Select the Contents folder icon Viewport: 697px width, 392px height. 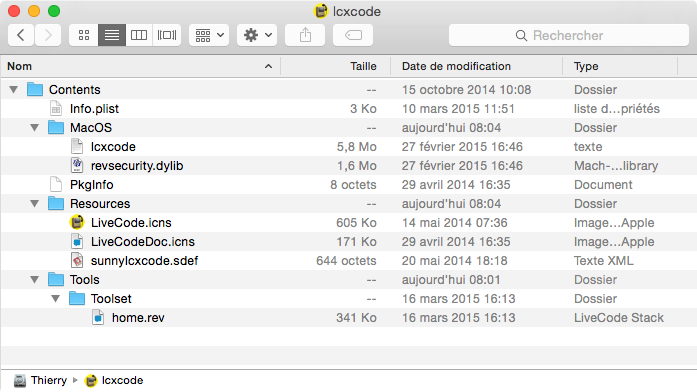pos(35,89)
